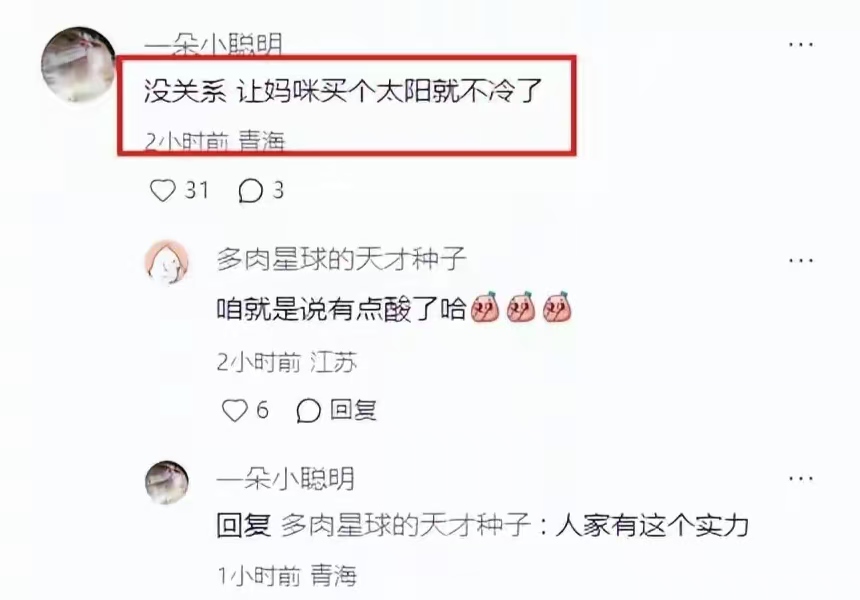
Task: Tap the speech bubble icon beside 回复
Action: pos(308,410)
